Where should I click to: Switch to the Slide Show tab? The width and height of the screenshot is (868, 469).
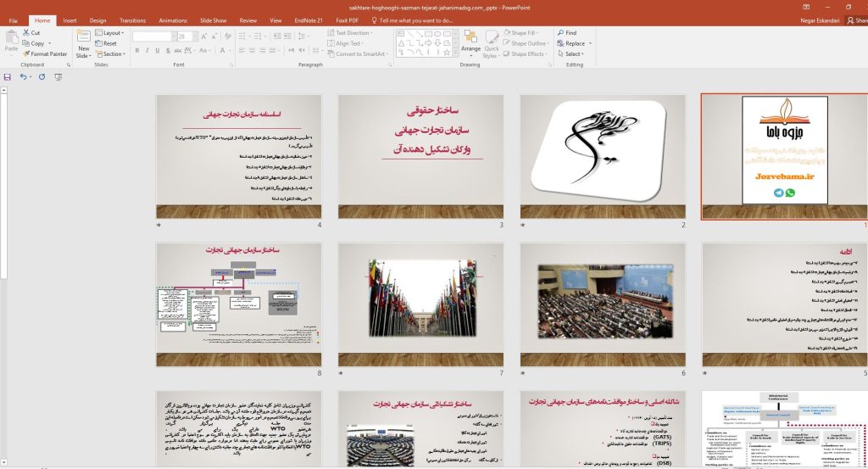213,20
